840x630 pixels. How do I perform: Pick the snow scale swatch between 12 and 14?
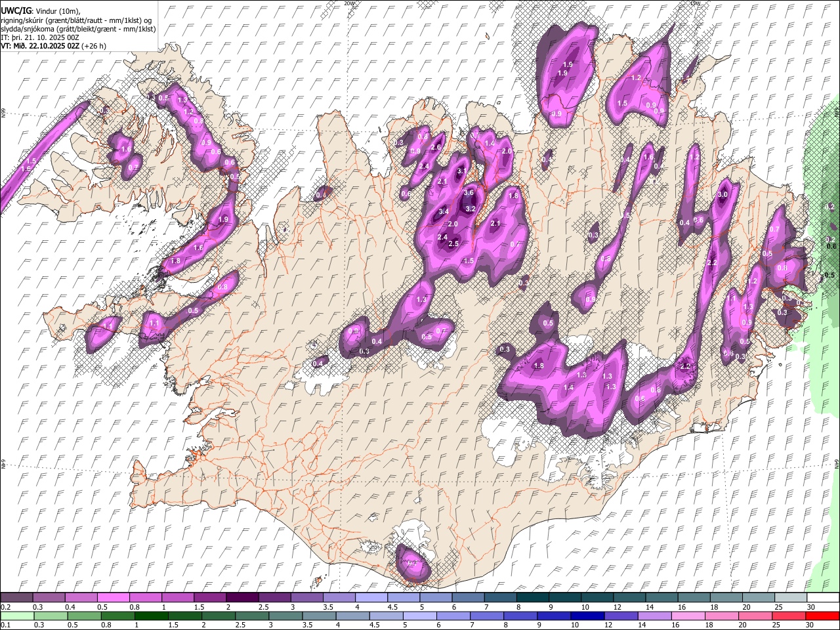629,598
